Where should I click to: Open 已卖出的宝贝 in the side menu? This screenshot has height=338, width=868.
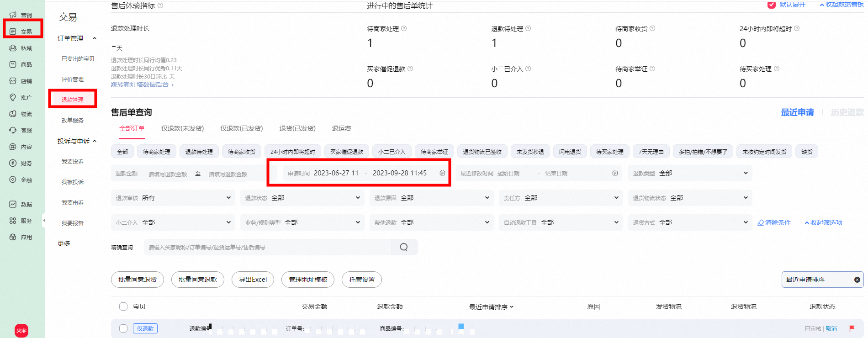click(78, 58)
